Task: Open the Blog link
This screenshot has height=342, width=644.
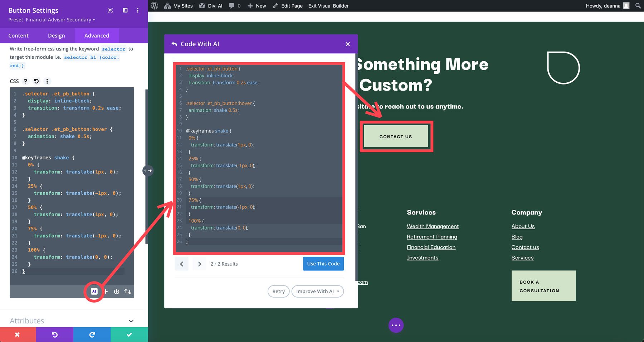Action: [517, 237]
